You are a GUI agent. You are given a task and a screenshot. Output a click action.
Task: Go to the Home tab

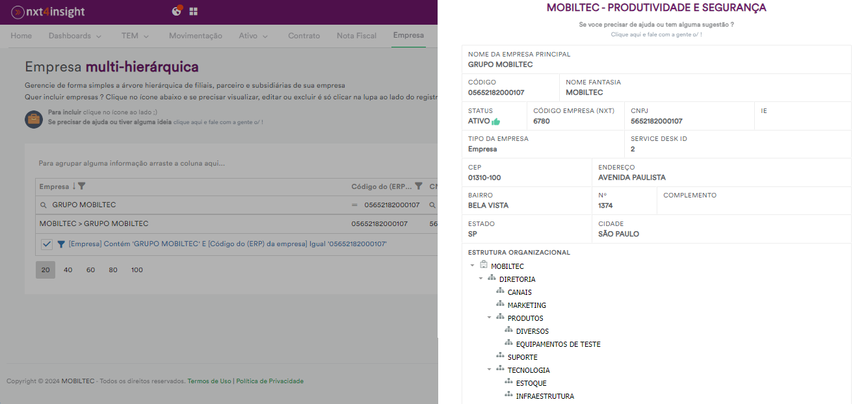(x=21, y=36)
